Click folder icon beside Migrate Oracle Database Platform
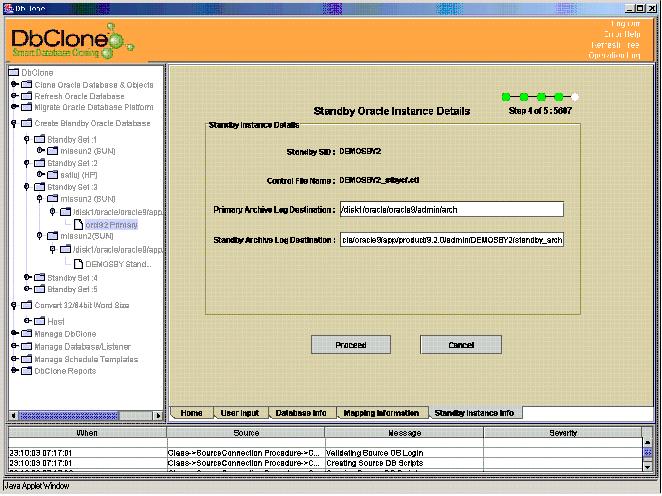The image size is (662, 496). pos(27,107)
